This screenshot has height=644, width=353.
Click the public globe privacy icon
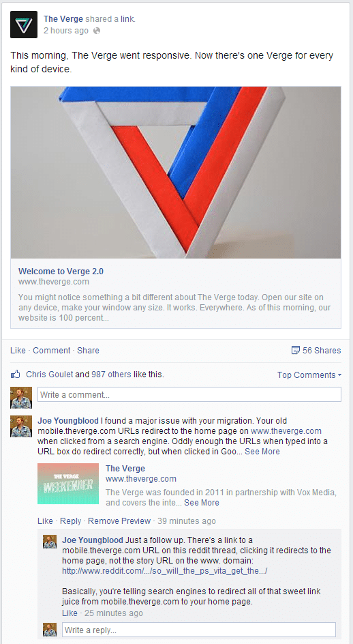[97, 31]
